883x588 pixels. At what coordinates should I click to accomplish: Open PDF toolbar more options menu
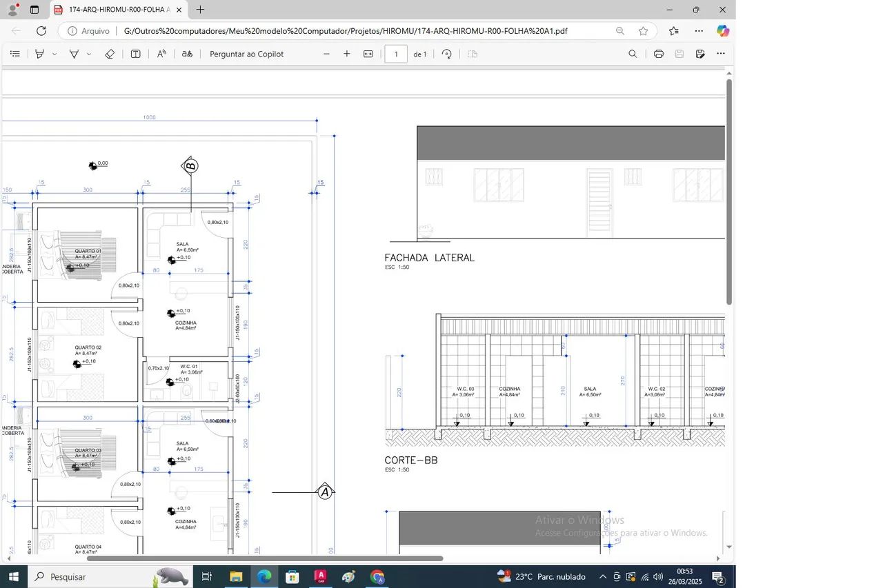(720, 54)
